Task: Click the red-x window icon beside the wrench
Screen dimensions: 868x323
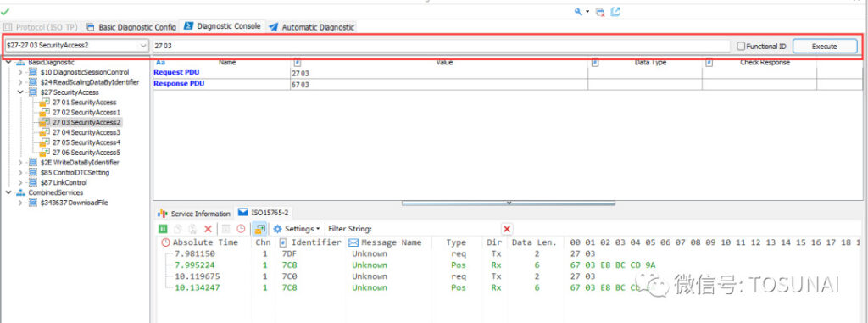Action: (x=600, y=12)
